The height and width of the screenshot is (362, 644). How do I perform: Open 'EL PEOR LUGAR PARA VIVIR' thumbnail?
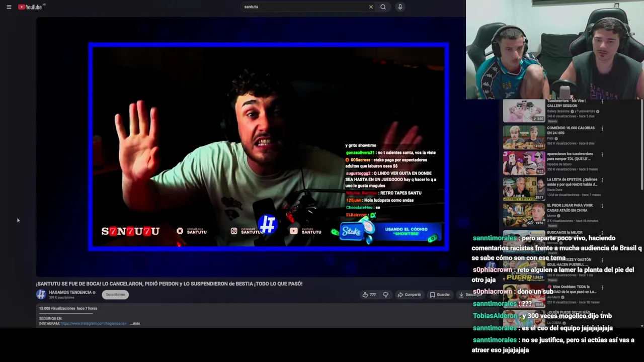(524, 214)
